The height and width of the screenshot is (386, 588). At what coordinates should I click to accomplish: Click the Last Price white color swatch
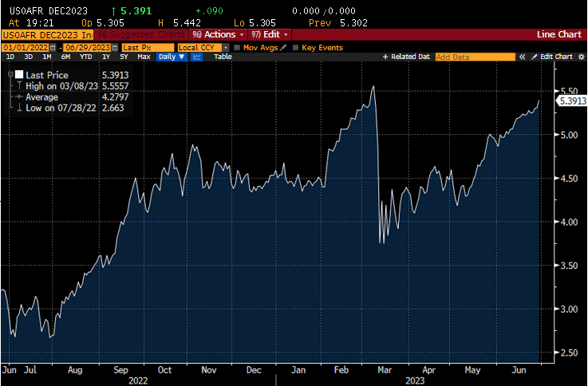[19, 74]
